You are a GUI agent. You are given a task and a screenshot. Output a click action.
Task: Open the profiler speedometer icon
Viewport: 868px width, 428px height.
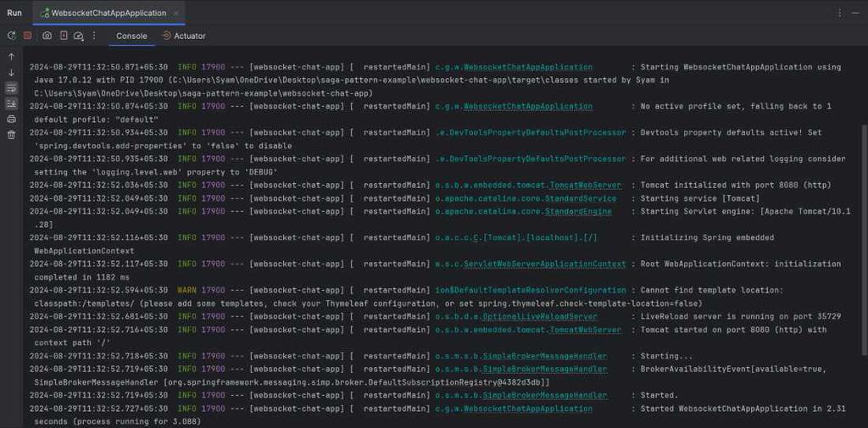pos(79,36)
